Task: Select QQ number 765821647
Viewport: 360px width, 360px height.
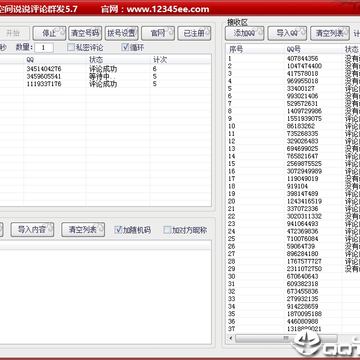Action: 302,156
